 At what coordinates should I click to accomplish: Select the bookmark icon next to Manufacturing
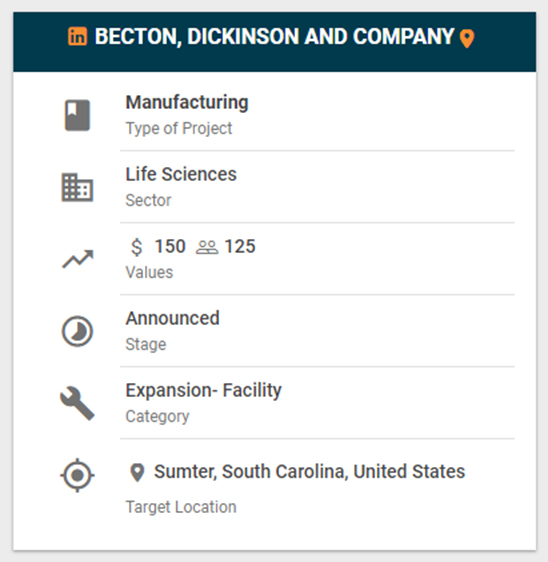pyautogui.click(x=77, y=115)
